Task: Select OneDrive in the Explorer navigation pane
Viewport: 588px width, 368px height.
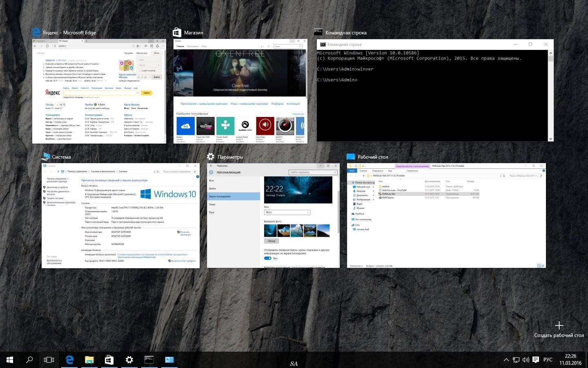Action: click(358, 214)
